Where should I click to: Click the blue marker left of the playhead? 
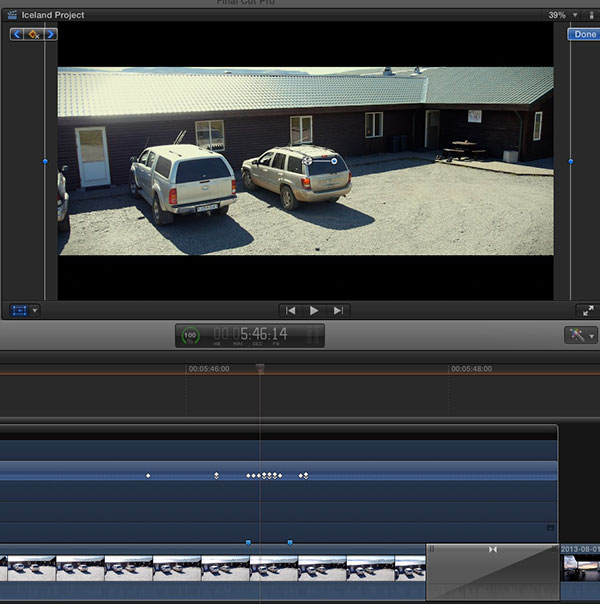point(248,543)
